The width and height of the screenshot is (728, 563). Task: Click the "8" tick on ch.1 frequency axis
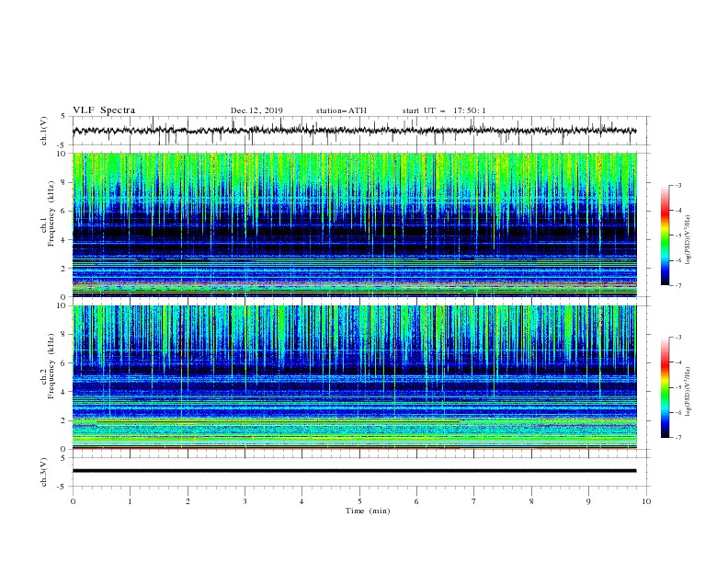coord(65,182)
